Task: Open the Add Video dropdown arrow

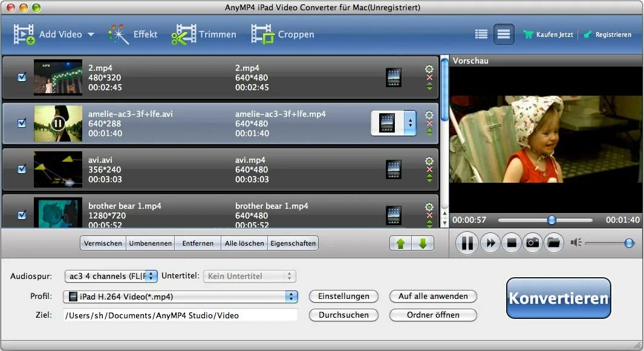Action: (x=91, y=34)
